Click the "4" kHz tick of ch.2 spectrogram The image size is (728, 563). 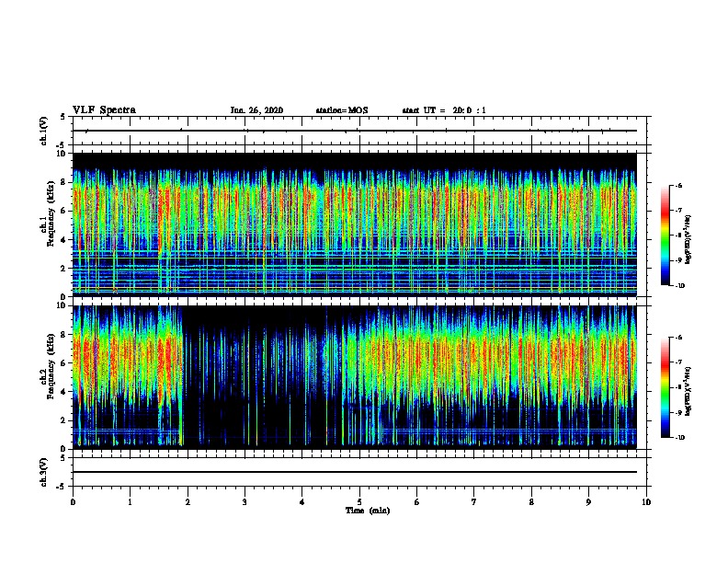click(63, 392)
